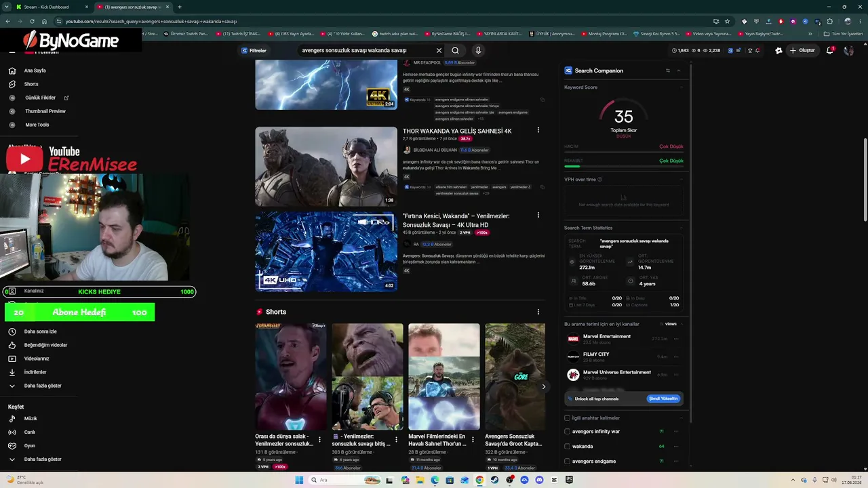The width and height of the screenshot is (868, 488).
Task: Open Shorts from the left sidebar
Action: click(31, 84)
